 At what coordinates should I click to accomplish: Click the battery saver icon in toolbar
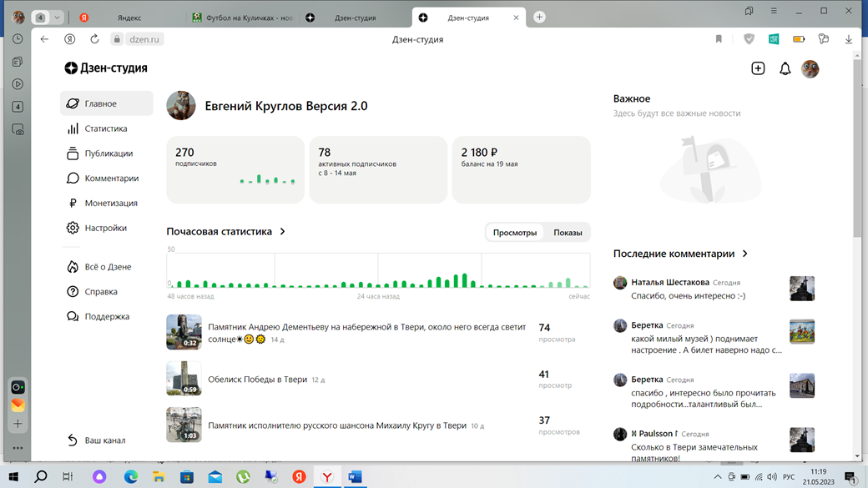(x=799, y=39)
